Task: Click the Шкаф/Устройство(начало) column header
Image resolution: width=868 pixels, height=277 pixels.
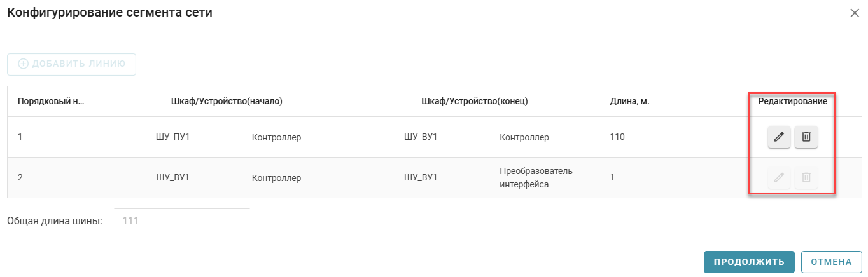Action: click(x=227, y=101)
